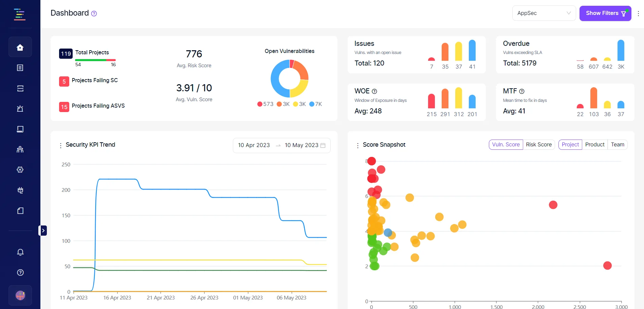Open the three-dot menu next to Show Filters
The width and height of the screenshot is (644, 309).
(638, 13)
